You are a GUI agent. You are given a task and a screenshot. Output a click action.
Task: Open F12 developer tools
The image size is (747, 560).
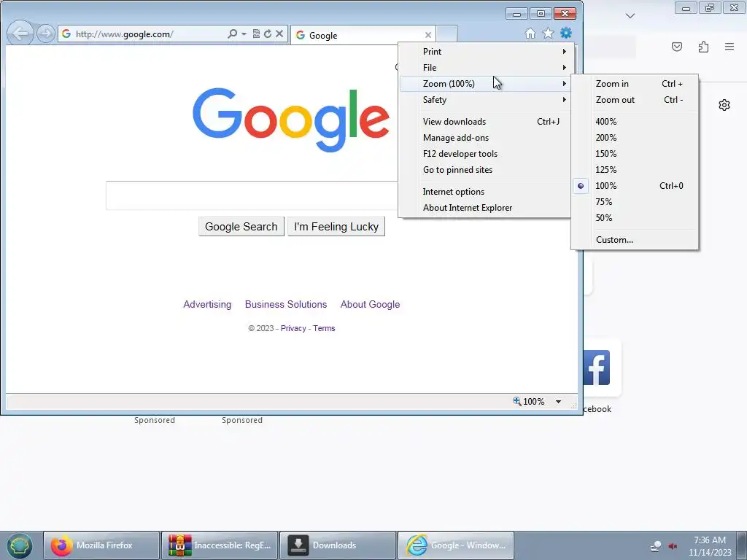pos(487,154)
